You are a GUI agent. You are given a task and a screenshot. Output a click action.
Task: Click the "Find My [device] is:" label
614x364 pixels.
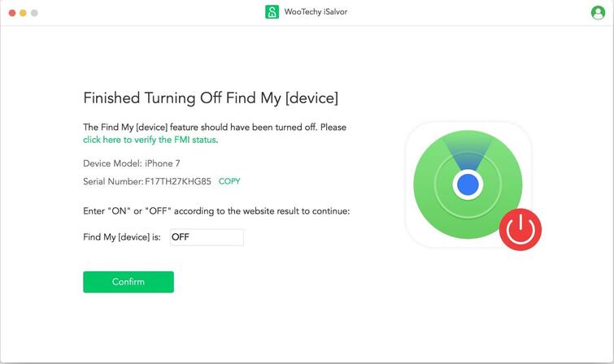[x=122, y=237]
